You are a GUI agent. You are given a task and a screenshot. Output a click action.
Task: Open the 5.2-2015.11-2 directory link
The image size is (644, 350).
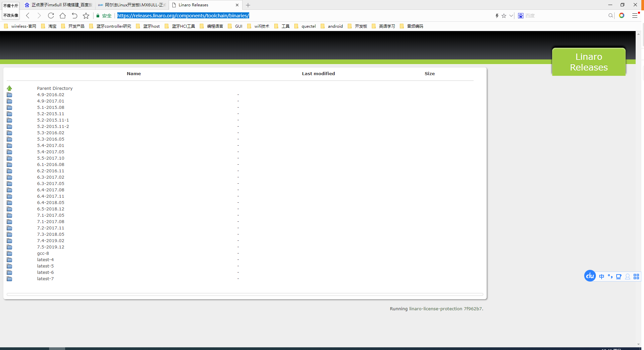point(53,127)
